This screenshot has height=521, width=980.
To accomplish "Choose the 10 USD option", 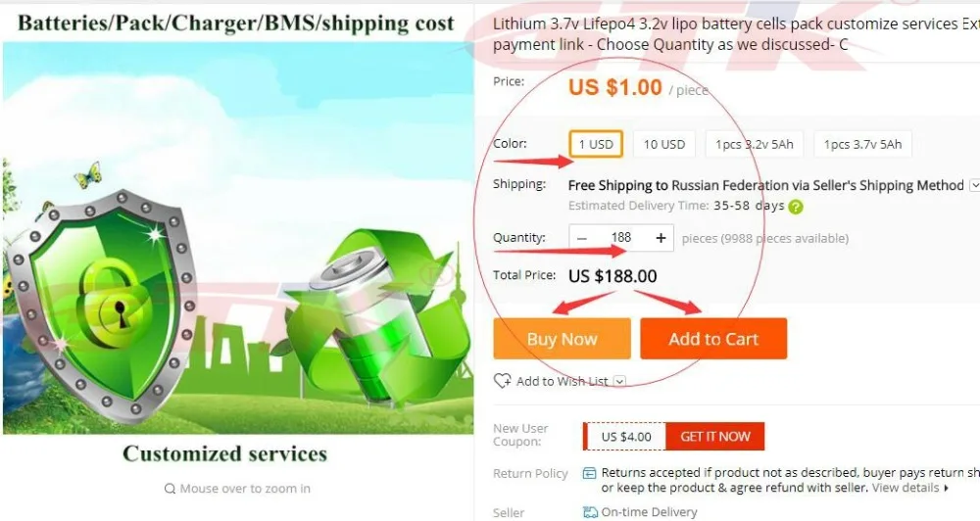I will tap(664, 144).
